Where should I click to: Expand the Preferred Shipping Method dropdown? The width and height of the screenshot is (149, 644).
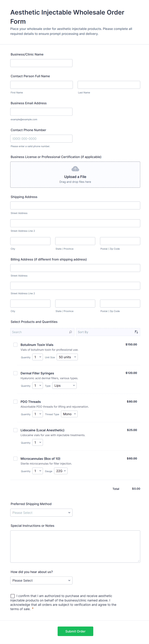tap(41, 513)
